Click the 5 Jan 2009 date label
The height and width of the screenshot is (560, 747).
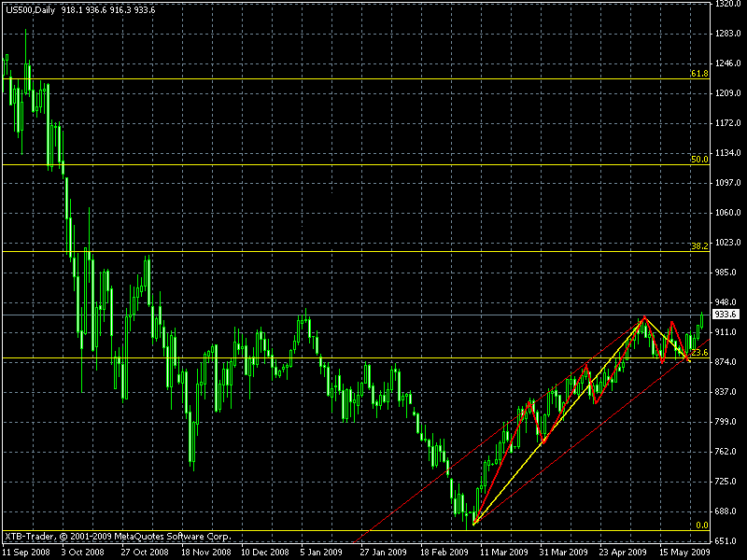click(x=321, y=553)
